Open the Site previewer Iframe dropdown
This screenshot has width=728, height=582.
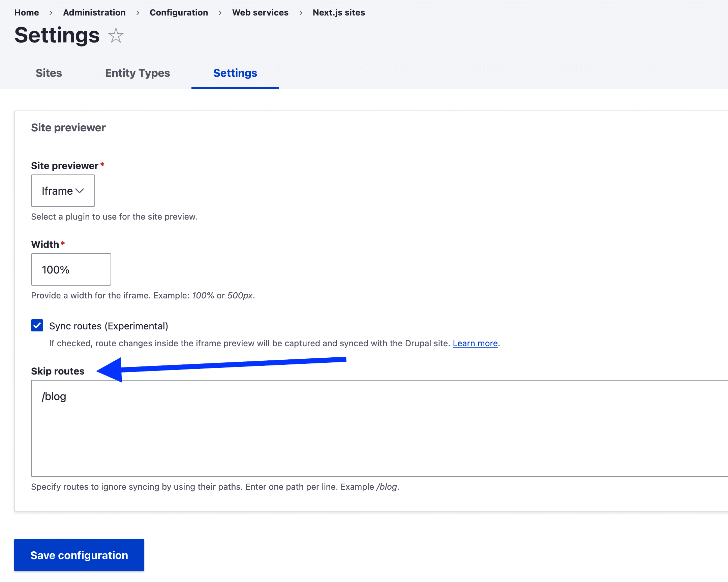pos(57,191)
